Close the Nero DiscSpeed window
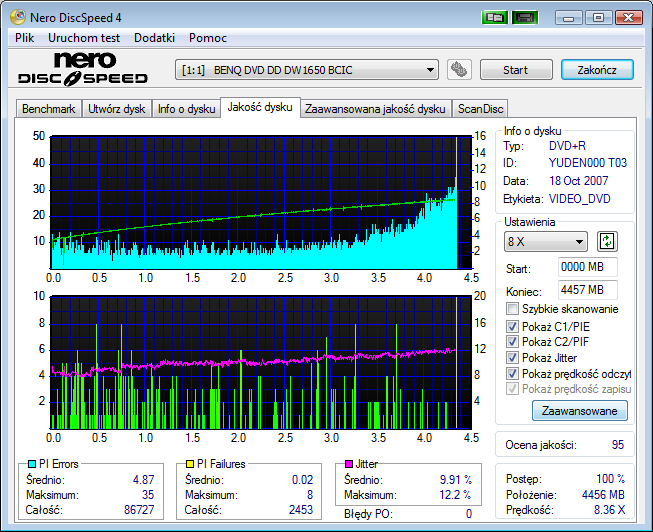The image size is (653, 532). coord(628,17)
